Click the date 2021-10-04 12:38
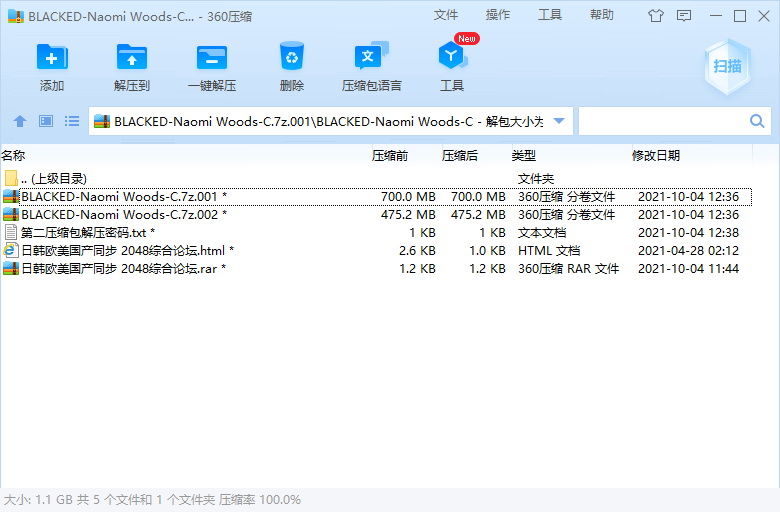 click(x=688, y=232)
